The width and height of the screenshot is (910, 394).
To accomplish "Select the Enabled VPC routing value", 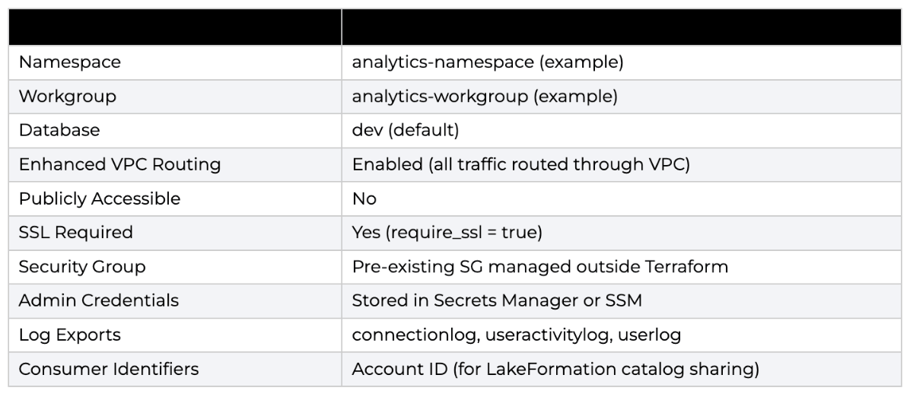I will point(521,164).
